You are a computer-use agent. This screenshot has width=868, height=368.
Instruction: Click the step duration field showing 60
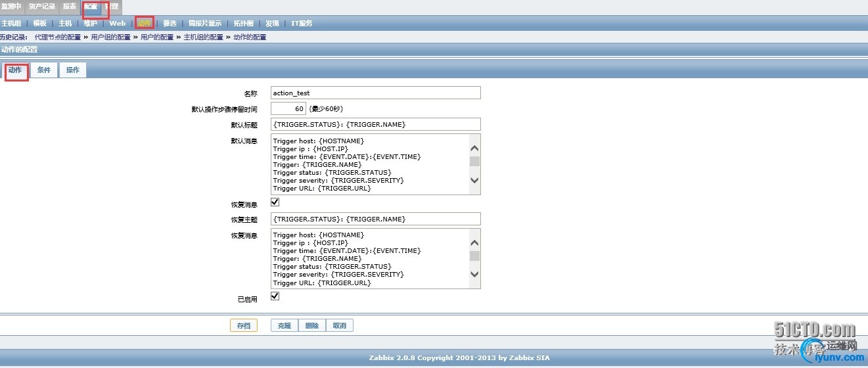click(x=288, y=108)
